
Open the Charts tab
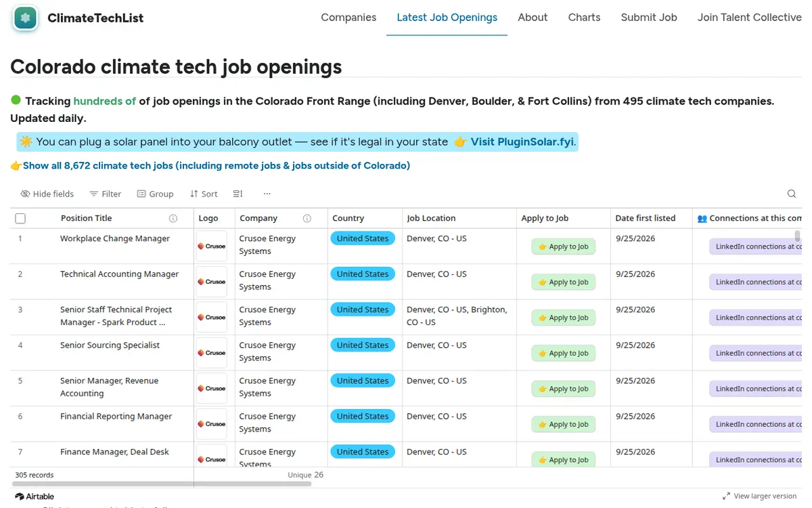(x=584, y=18)
